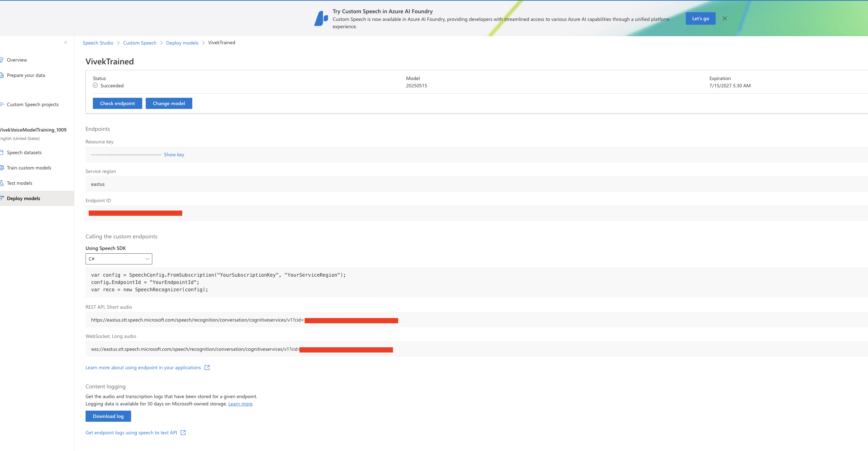
Task: Collapse the left navigation sidebar
Action: point(66,42)
